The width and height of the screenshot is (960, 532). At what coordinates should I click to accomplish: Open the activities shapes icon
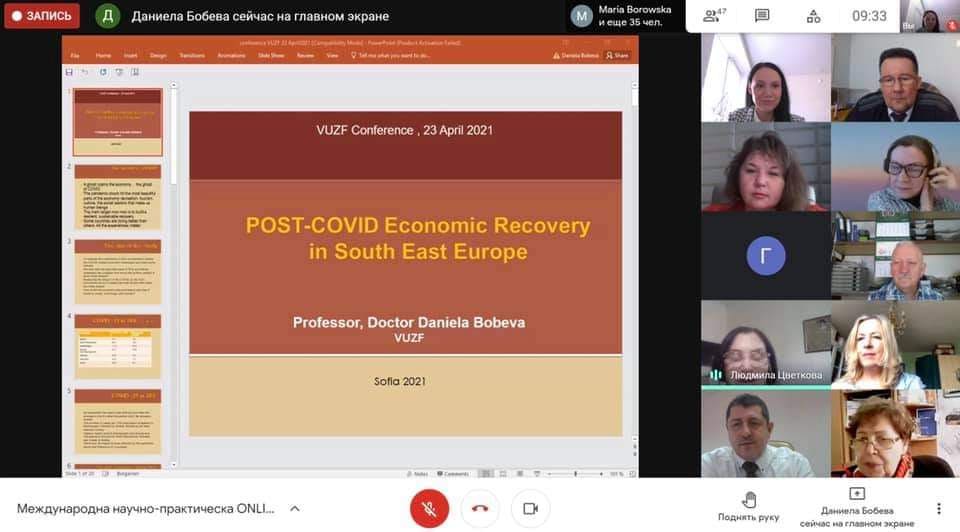point(813,16)
